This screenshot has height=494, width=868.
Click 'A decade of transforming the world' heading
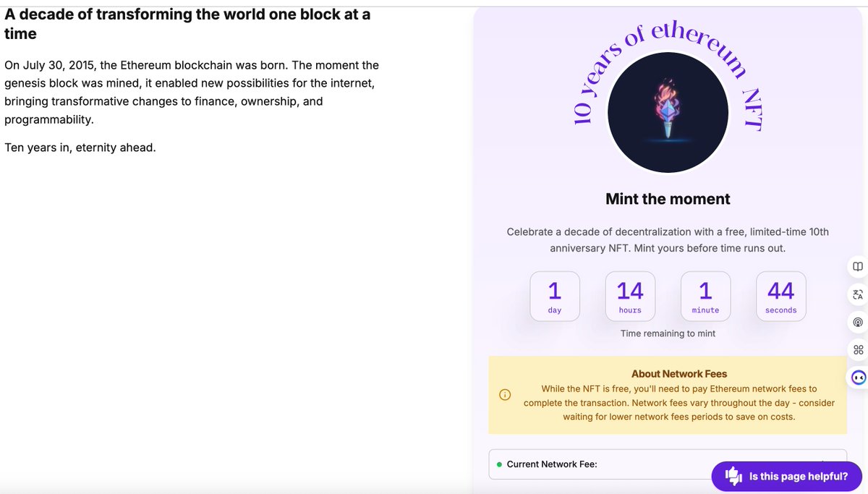click(x=187, y=24)
